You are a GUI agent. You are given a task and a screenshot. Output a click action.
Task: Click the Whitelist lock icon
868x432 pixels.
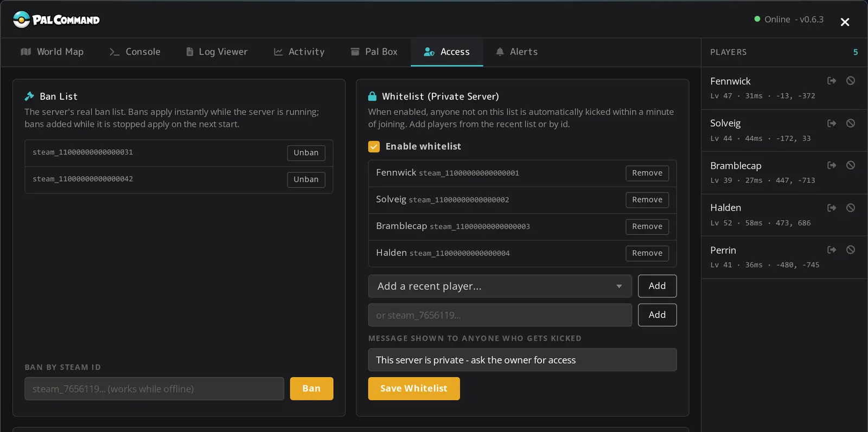point(372,96)
